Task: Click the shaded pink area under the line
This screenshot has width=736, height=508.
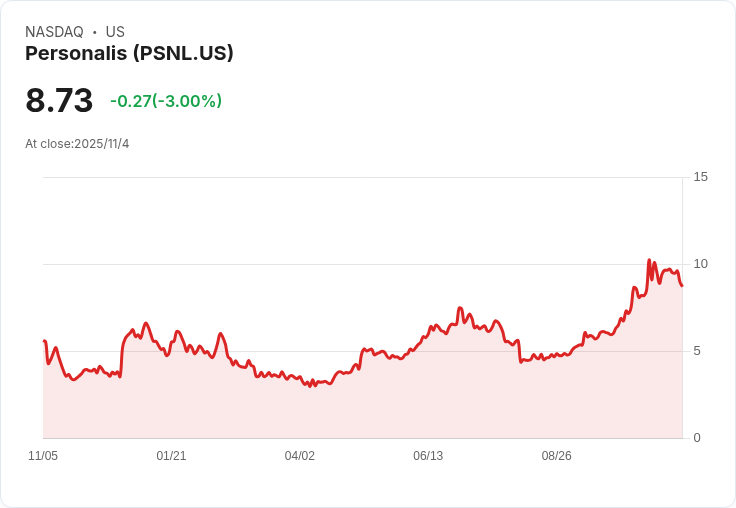Action: click(x=400, y=400)
